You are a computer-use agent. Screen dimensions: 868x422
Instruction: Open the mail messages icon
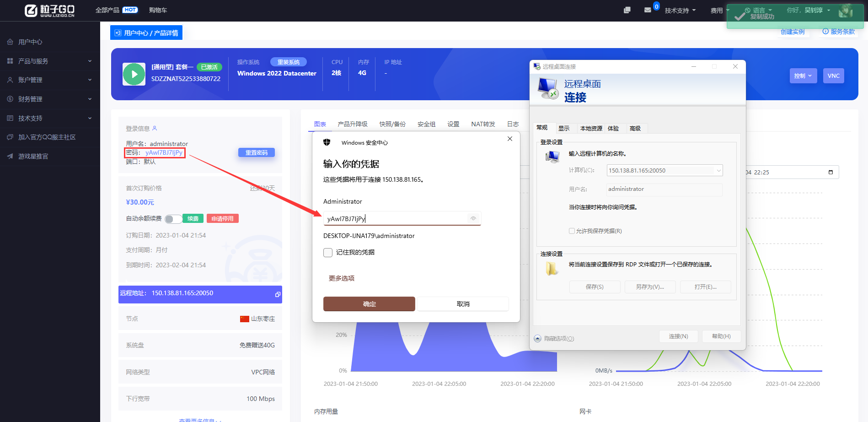click(x=648, y=10)
